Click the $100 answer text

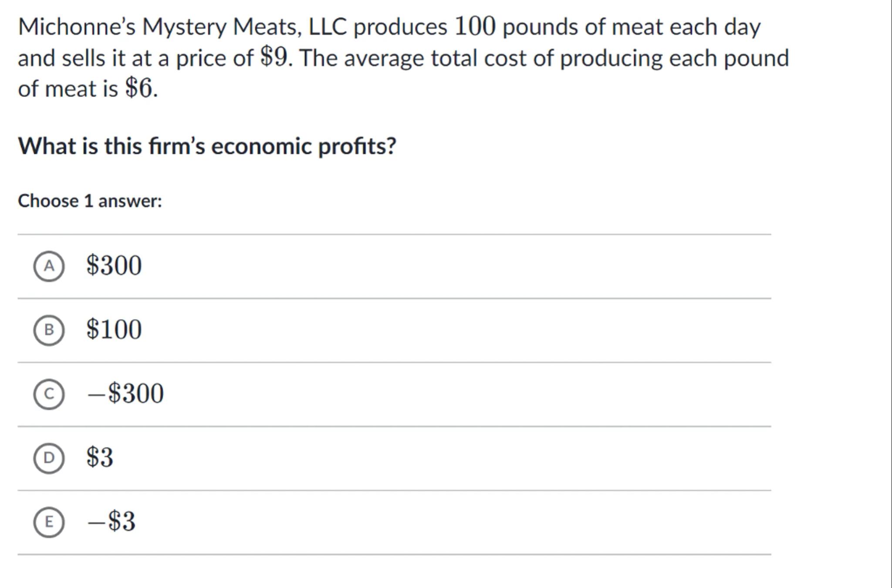(114, 329)
